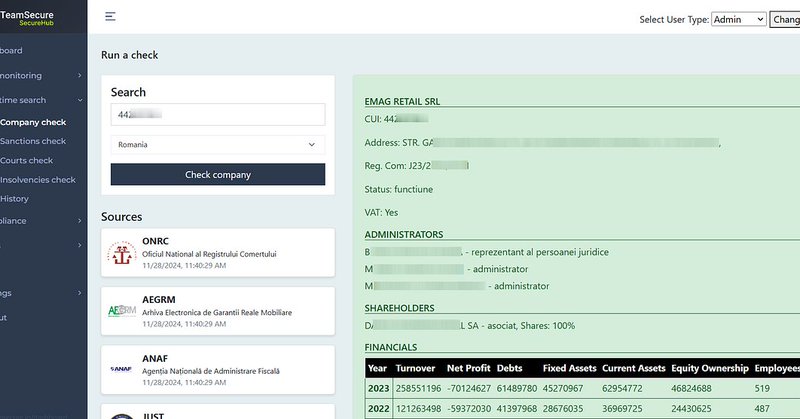Click the Sources section heading

(121, 217)
